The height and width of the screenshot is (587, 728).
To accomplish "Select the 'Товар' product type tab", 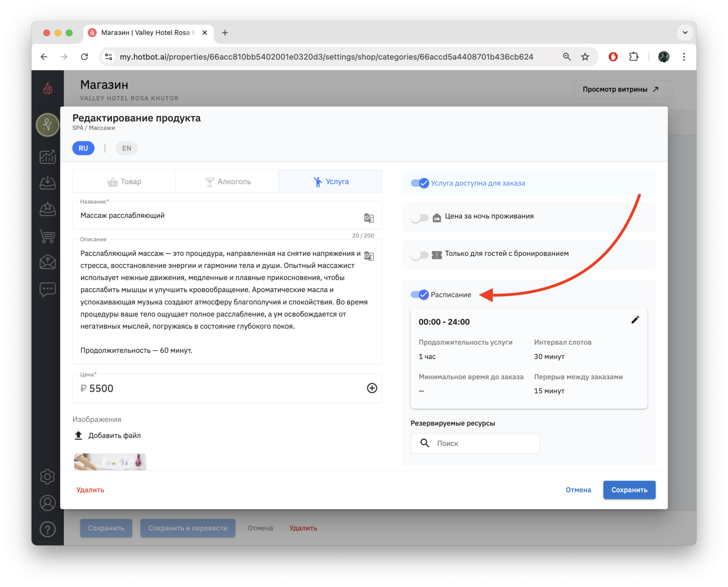I will coord(124,182).
